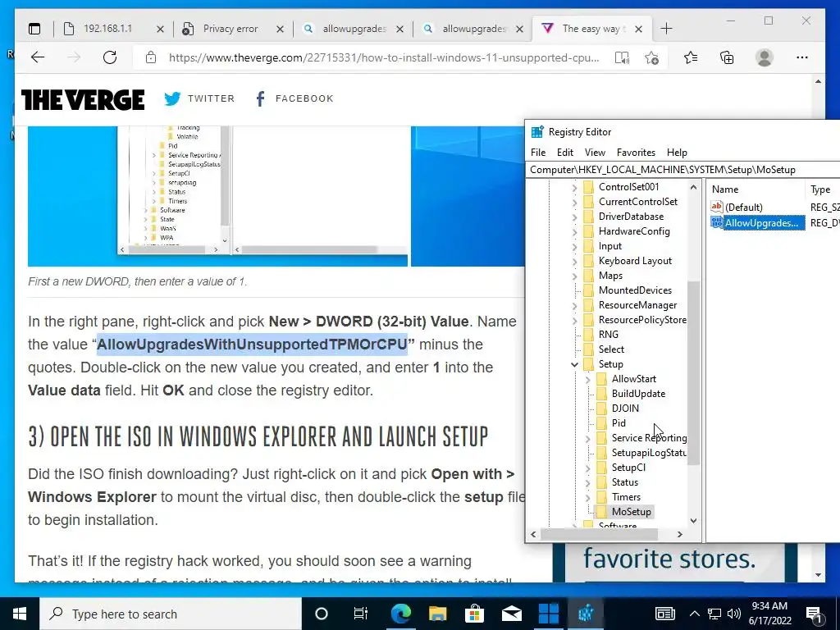Open the Edge profile avatar

765,57
